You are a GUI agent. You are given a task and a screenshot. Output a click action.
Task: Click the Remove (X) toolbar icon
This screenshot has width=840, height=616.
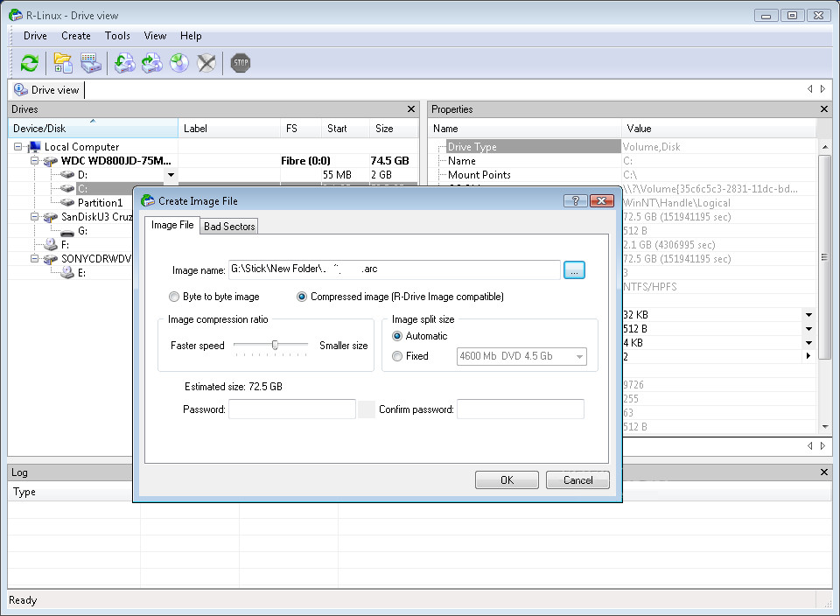[x=206, y=63]
